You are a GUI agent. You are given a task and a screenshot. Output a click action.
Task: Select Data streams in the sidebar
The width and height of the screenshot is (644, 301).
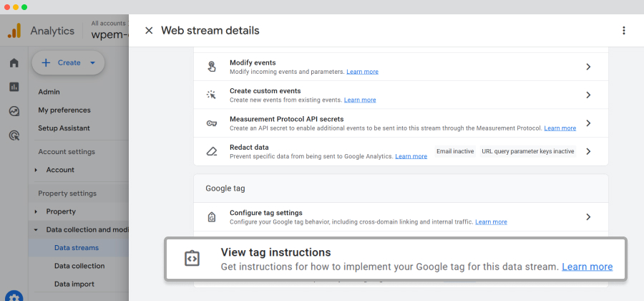[77, 248]
